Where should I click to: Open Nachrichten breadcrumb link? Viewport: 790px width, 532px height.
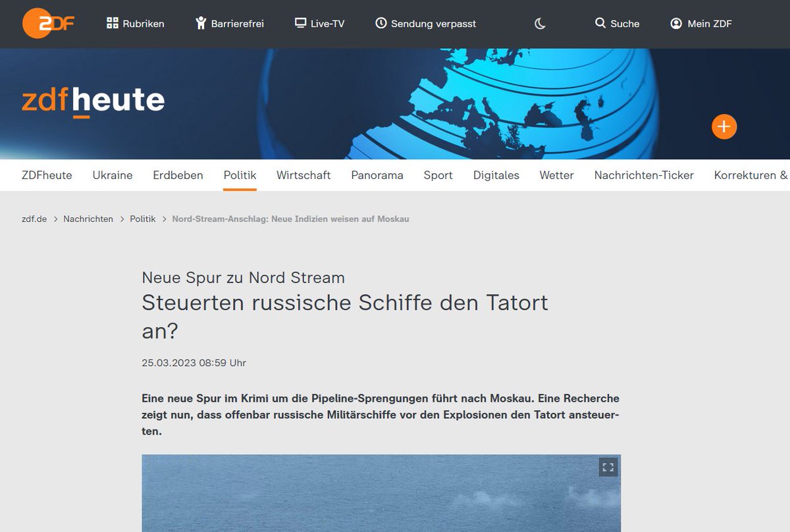coord(88,219)
